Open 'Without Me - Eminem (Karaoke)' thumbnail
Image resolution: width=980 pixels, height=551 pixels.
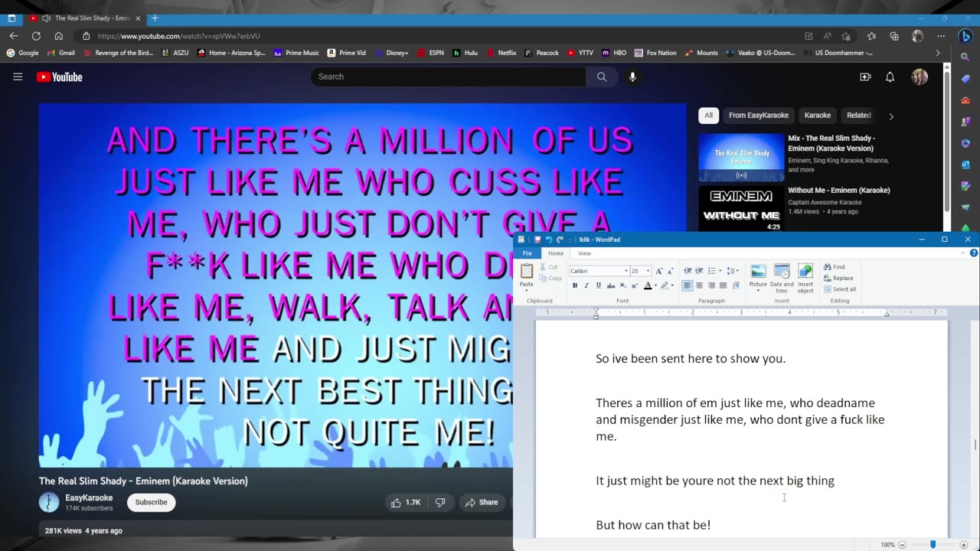point(741,208)
